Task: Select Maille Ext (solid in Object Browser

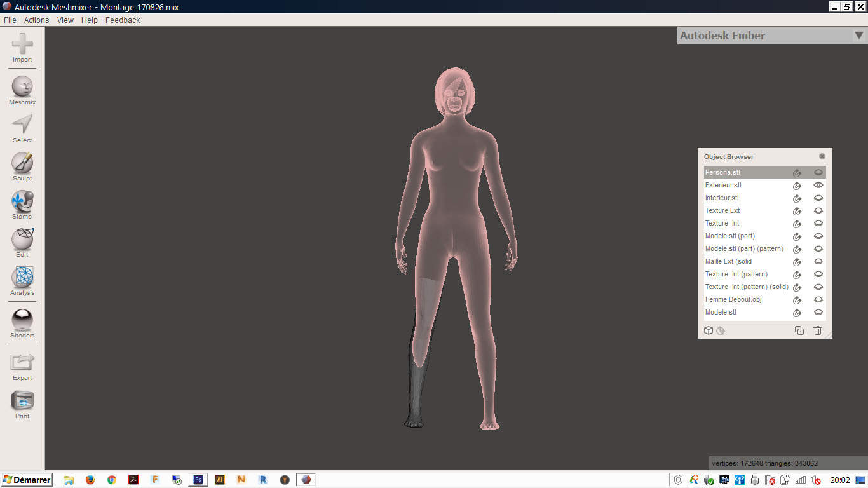Action: [765, 261]
